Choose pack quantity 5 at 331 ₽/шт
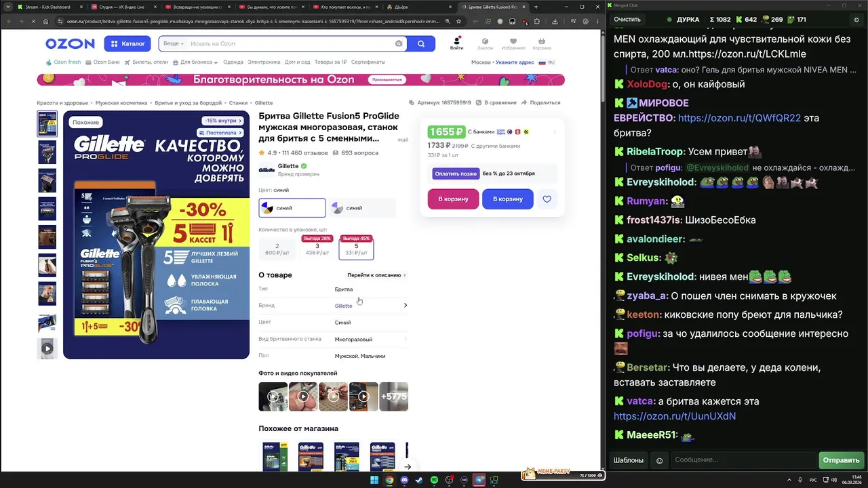 [x=356, y=249]
